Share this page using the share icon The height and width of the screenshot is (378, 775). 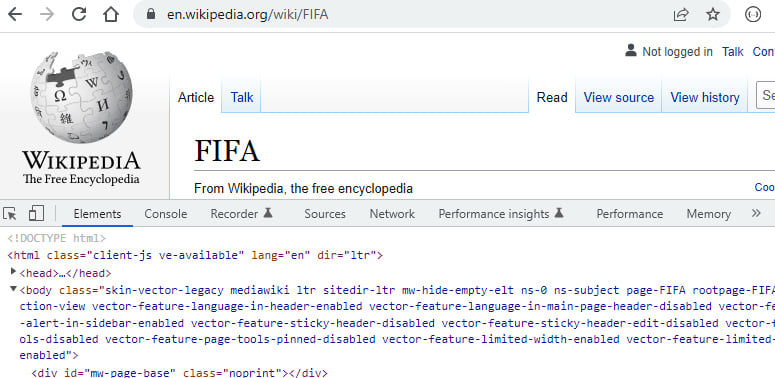[x=681, y=15]
